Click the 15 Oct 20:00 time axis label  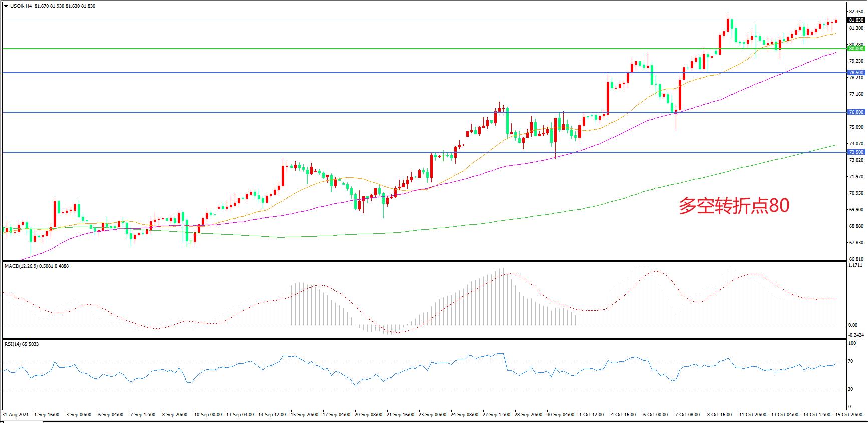(x=848, y=415)
